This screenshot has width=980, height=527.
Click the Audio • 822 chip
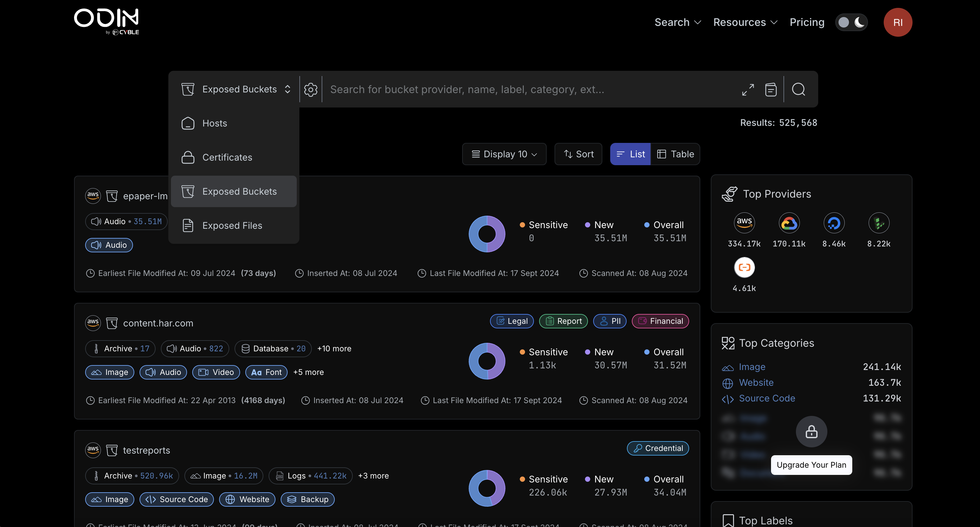(195, 348)
